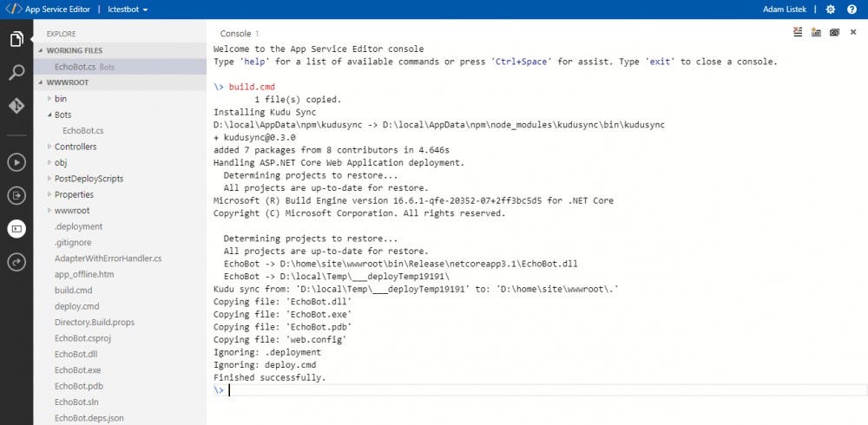Open the Git source control icon

click(16, 105)
